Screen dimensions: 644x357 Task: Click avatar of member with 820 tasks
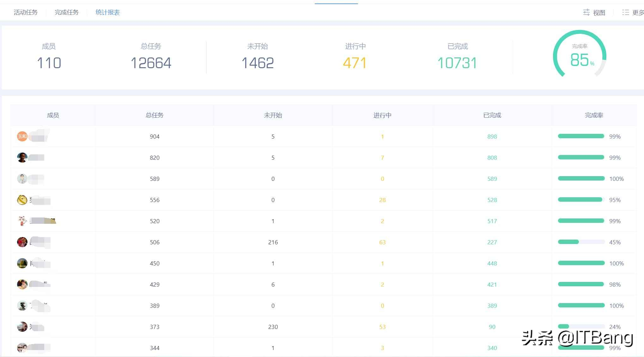[x=22, y=158]
